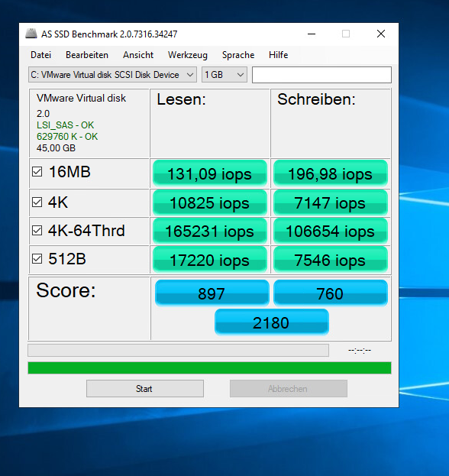Screen dimensions: 449x476
Task: Click the 16MB write result 196,98 iops
Action: point(330,173)
